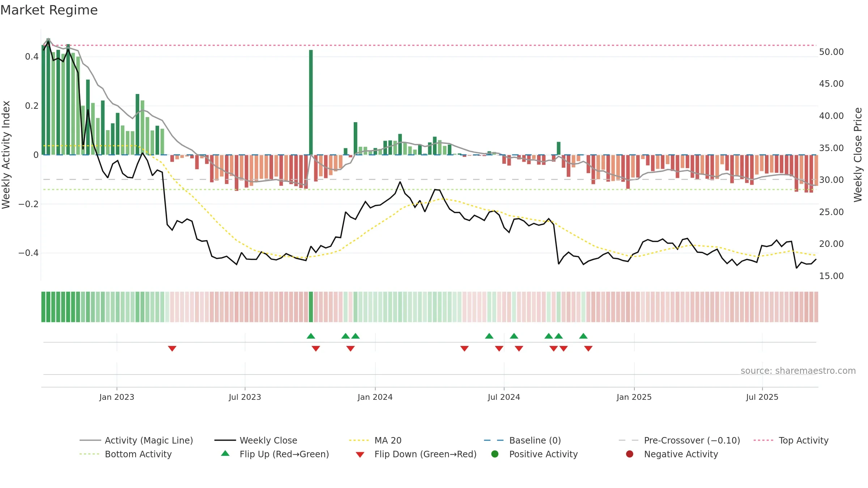The height and width of the screenshot is (488, 868).
Task: Click the dark green segment starting the regime strip
Action: pyautogui.click(x=43, y=307)
